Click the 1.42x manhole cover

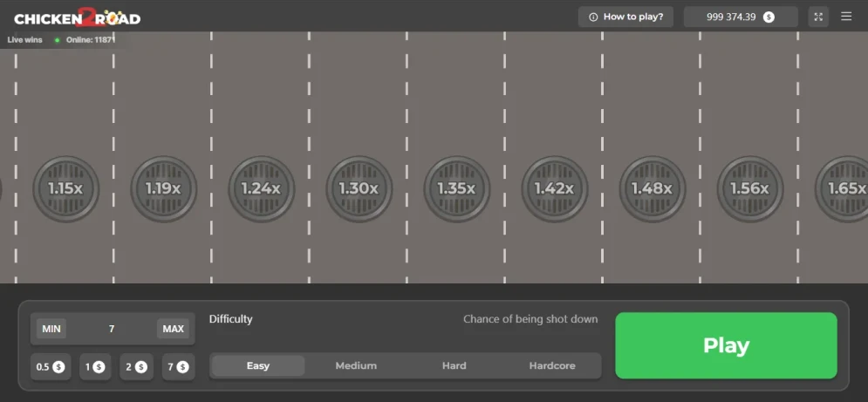tap(555, 189)
